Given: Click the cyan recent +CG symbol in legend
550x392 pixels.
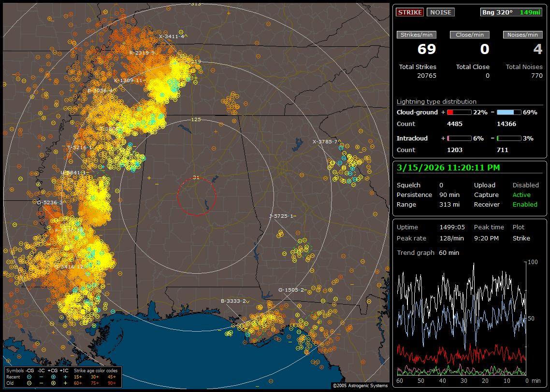Looking at the screenshot, I should tap(53, 377).
